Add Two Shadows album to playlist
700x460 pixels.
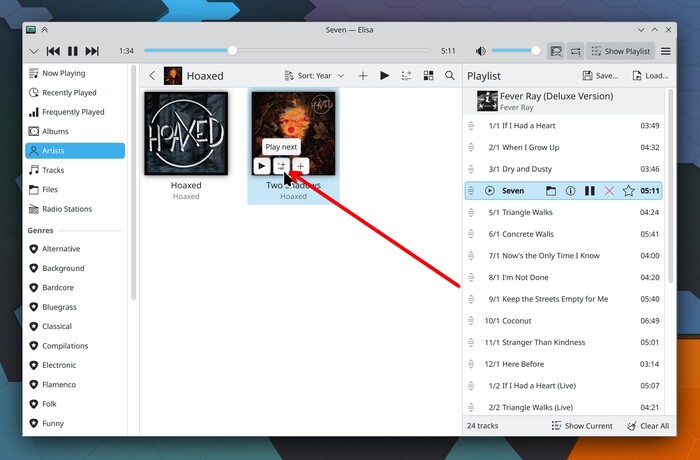click(300, 167)
